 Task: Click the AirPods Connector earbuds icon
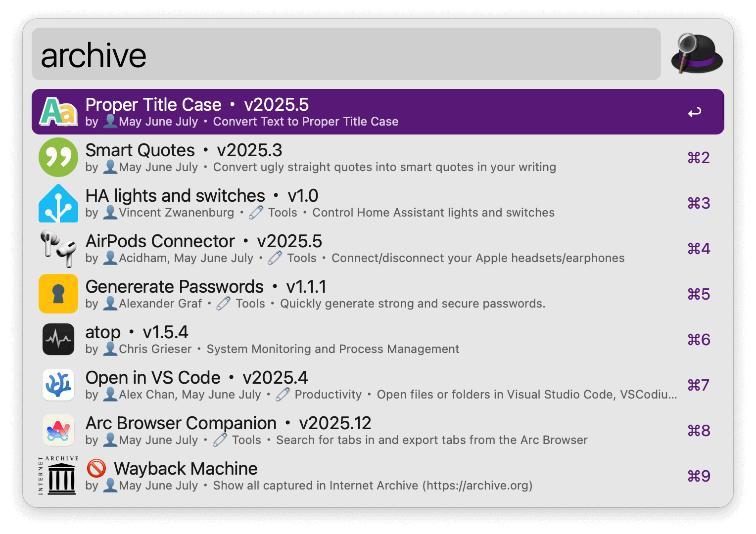click(x=58, y=248)
